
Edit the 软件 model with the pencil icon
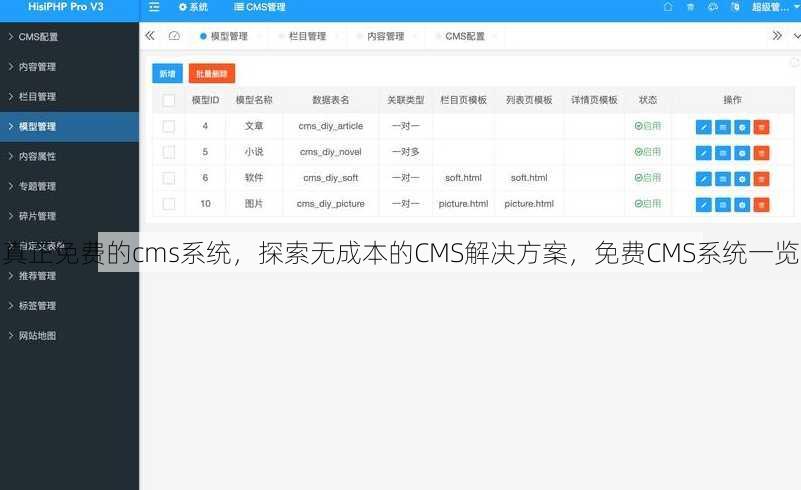pyautogui.click(x=703, y=179)
